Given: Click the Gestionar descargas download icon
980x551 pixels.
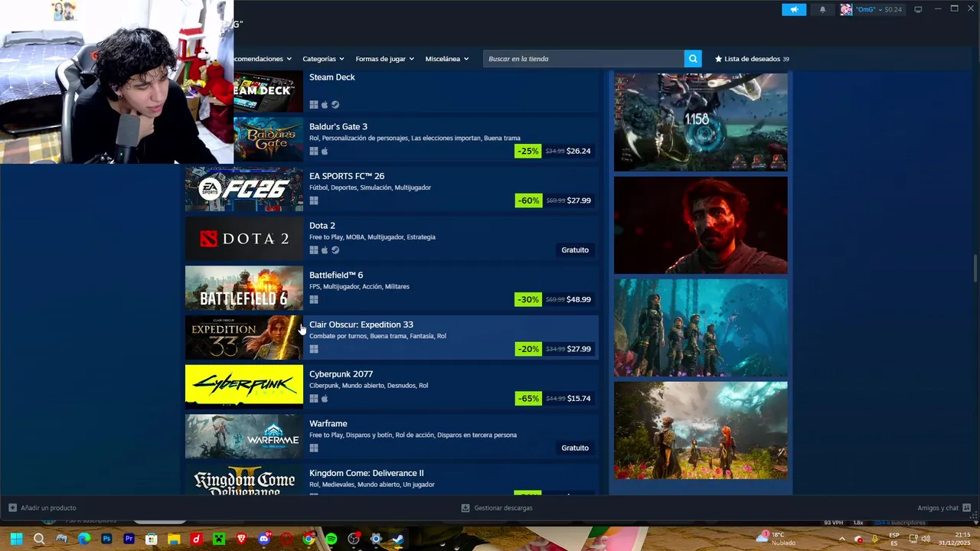Looking at the screenshot, I should (x=465, y=507).
